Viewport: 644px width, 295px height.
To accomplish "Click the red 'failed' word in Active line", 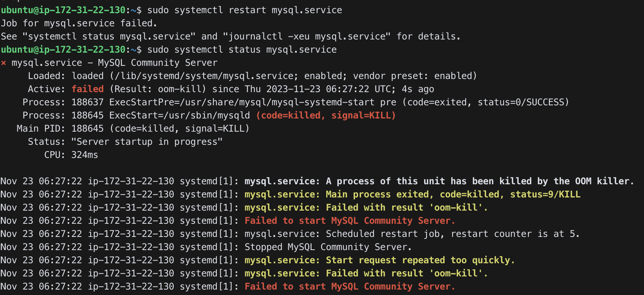I will tap(87, 89).
